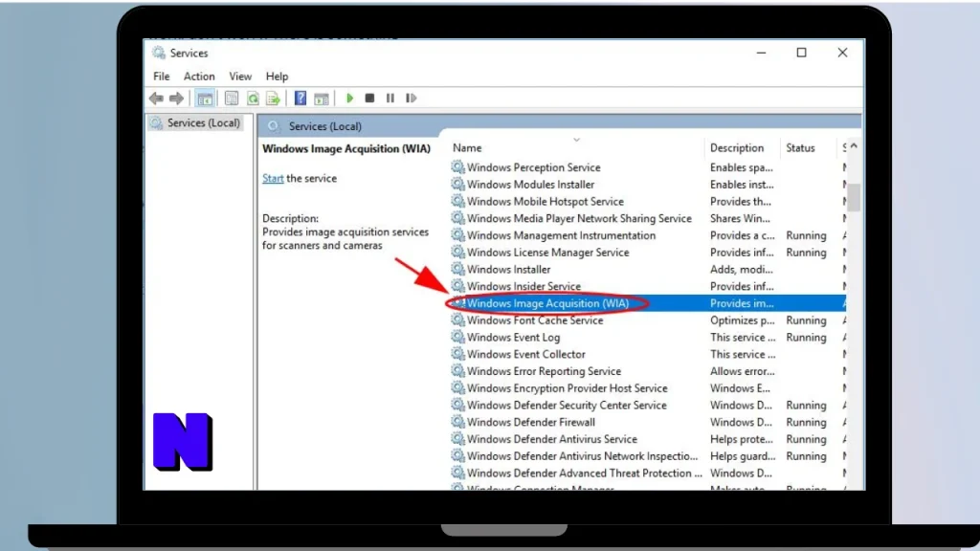980x551 pixels.
Task: Open the View menu
Action: [x=240, y=77]
